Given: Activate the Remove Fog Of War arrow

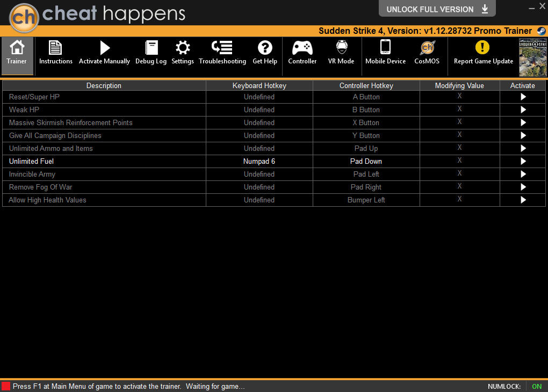Looking at the screenshot, I should click(x=523, y=187).
